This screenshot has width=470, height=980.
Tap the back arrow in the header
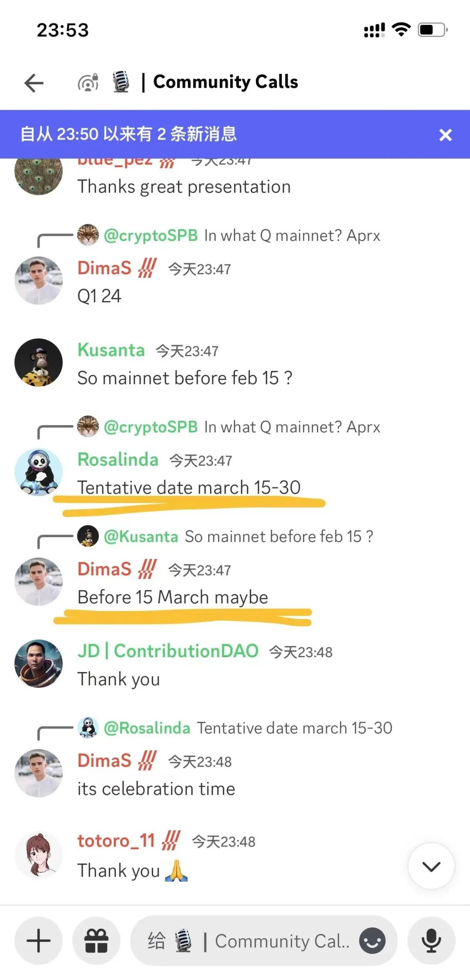(34, 83)
